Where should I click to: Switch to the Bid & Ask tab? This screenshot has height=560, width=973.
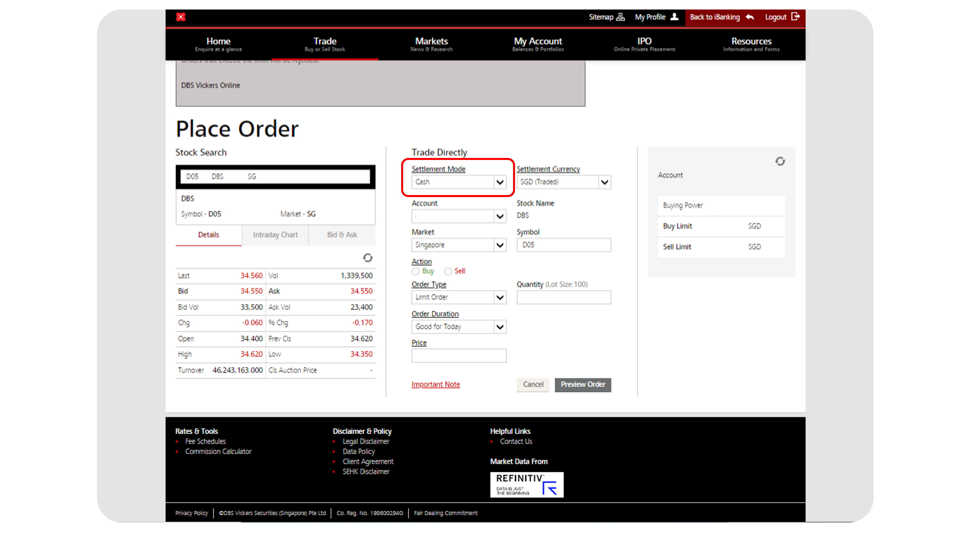click(x=342, y=235)
